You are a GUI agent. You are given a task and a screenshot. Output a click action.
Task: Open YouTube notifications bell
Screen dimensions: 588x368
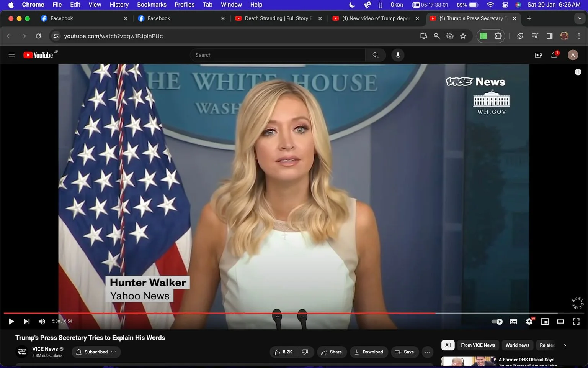554,55
